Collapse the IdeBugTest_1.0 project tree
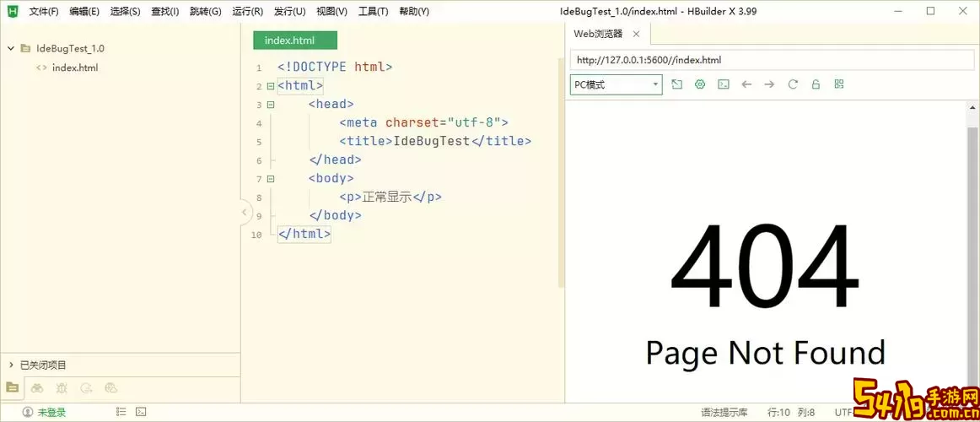Image resolution: width=980 pixels, height=422 pixels. 11,48
